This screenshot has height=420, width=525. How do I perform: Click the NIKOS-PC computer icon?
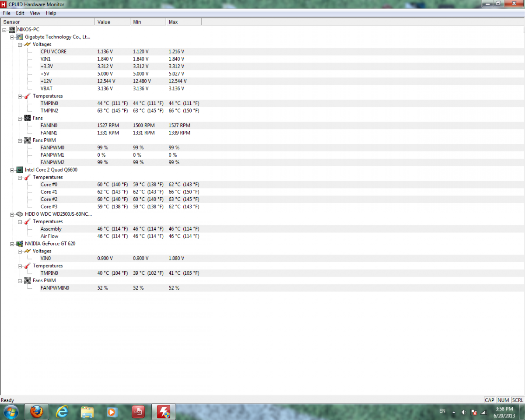[12, 30]
